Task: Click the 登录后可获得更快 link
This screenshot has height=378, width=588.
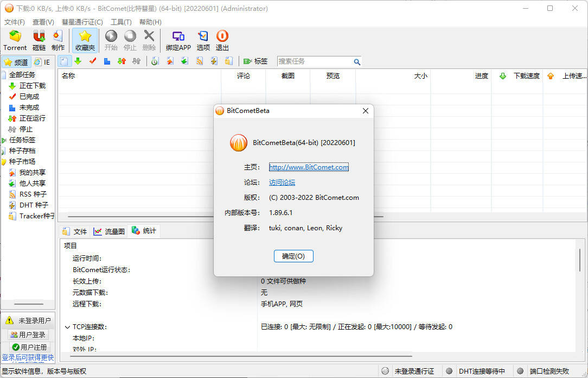Action: click(28, 358)
